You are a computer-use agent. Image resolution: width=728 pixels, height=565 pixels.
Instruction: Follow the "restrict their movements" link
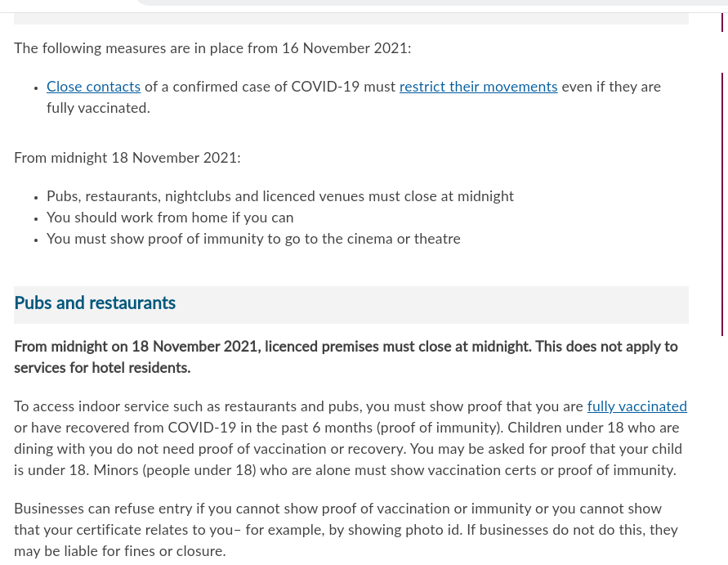(478, 87)
